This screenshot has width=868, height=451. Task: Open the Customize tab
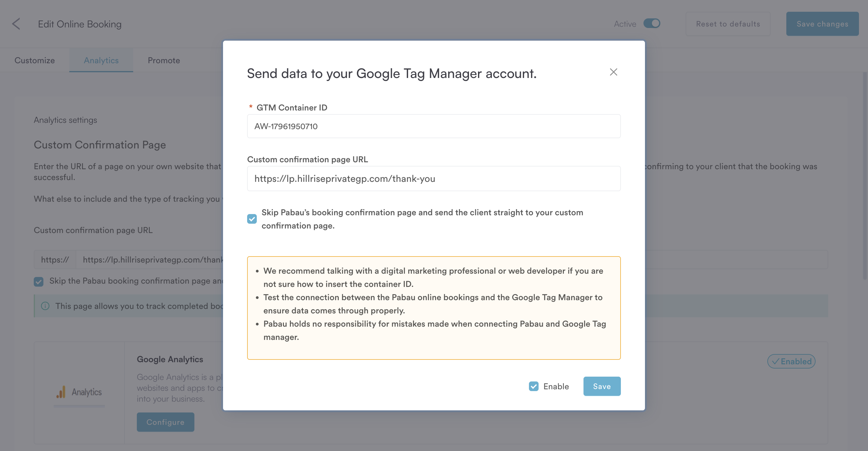click(x=35, y=60)
